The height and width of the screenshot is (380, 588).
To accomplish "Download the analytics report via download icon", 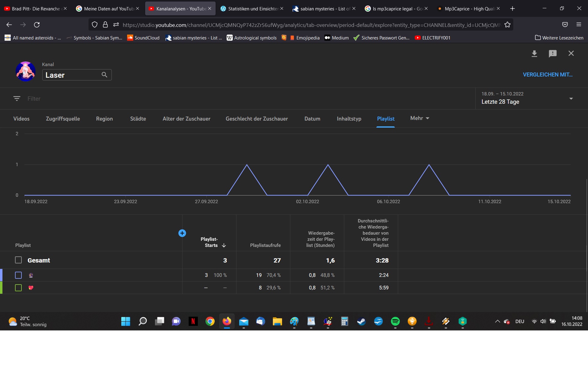I will pyautogui.click(x=534, y=54).
